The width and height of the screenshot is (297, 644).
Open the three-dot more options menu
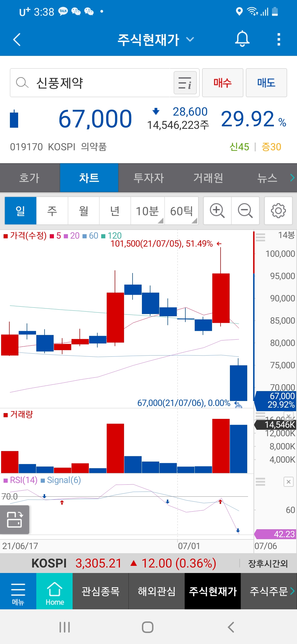[x=279, y=39]
